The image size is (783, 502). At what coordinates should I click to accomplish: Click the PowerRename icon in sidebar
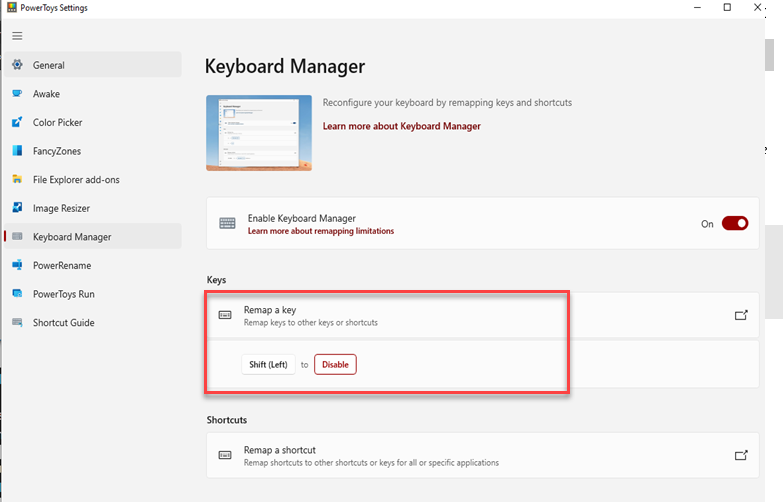tap(17, 266)
